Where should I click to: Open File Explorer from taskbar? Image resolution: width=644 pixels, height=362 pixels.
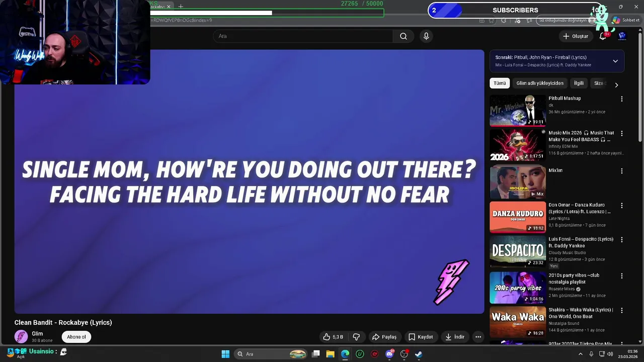331,354
